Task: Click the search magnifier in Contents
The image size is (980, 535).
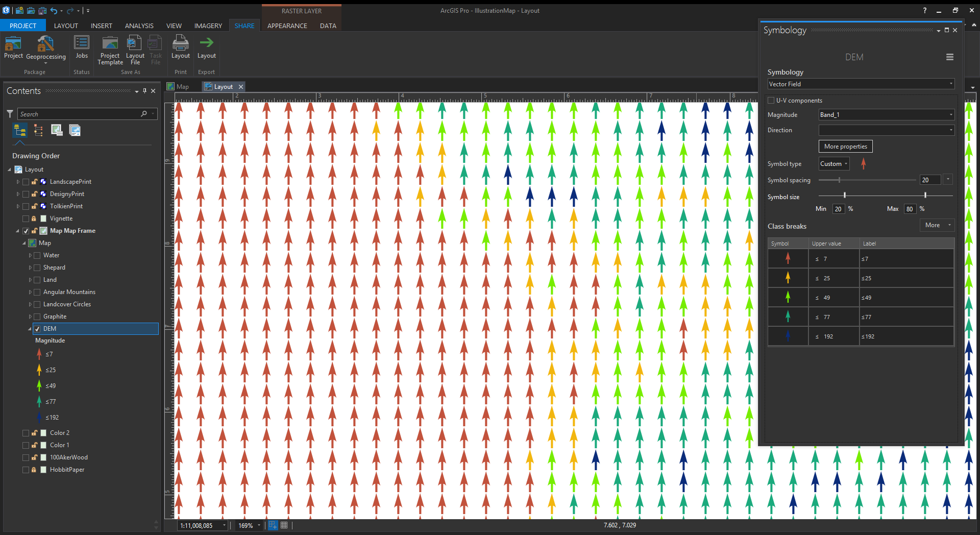Action: click(x=144, y=114)
